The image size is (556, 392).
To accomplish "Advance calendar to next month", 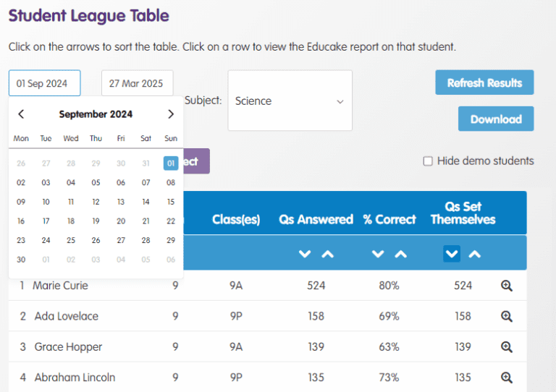I will tap(171, 114).
